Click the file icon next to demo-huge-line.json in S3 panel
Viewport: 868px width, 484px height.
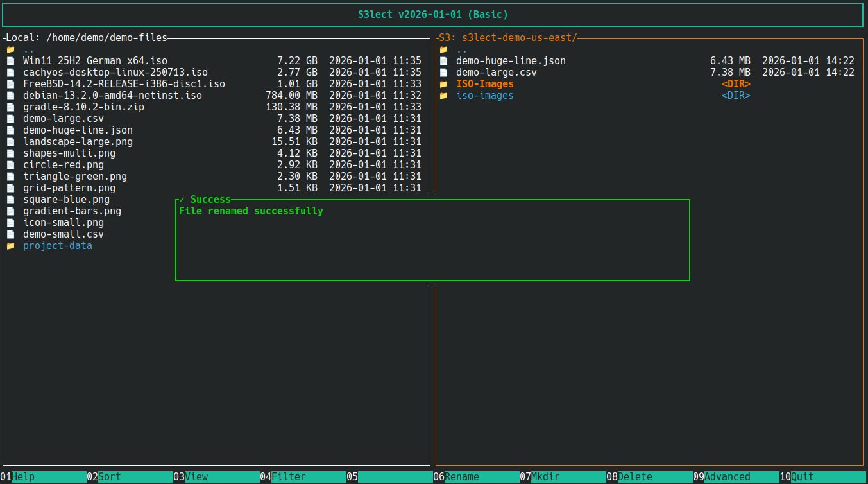coord(444,60)
